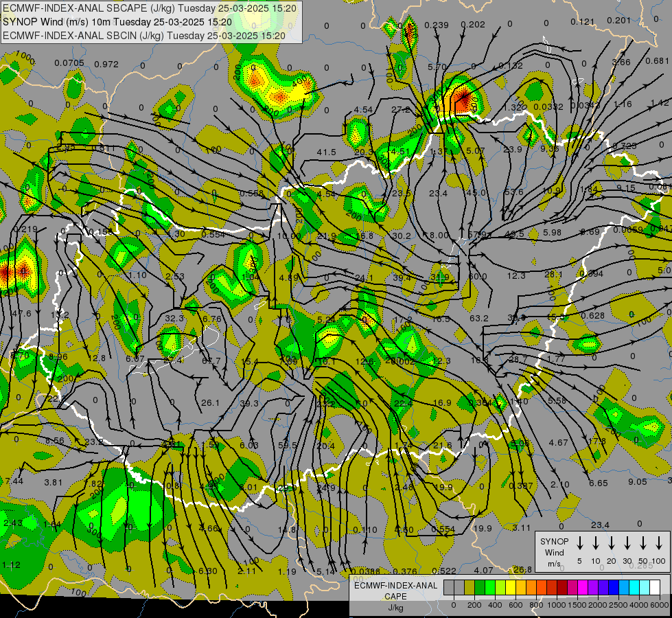Click the wind arrow above 10 in SYNOP legend

[595, 543]
